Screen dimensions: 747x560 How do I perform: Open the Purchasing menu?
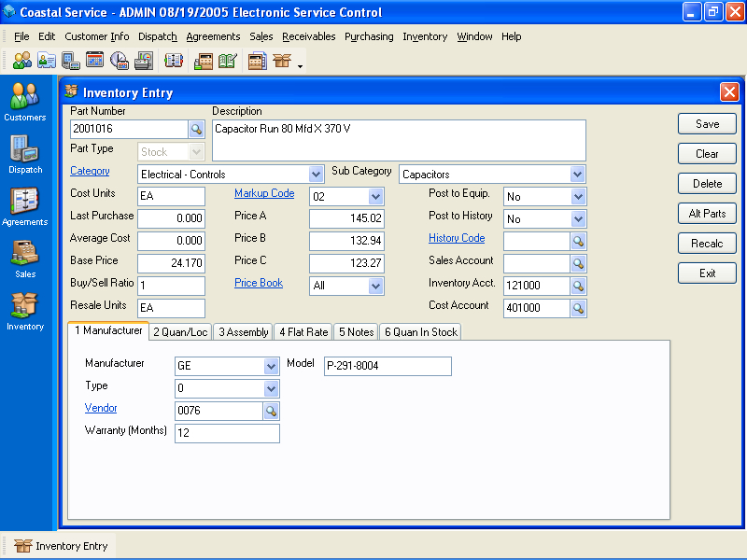[369, 36]
